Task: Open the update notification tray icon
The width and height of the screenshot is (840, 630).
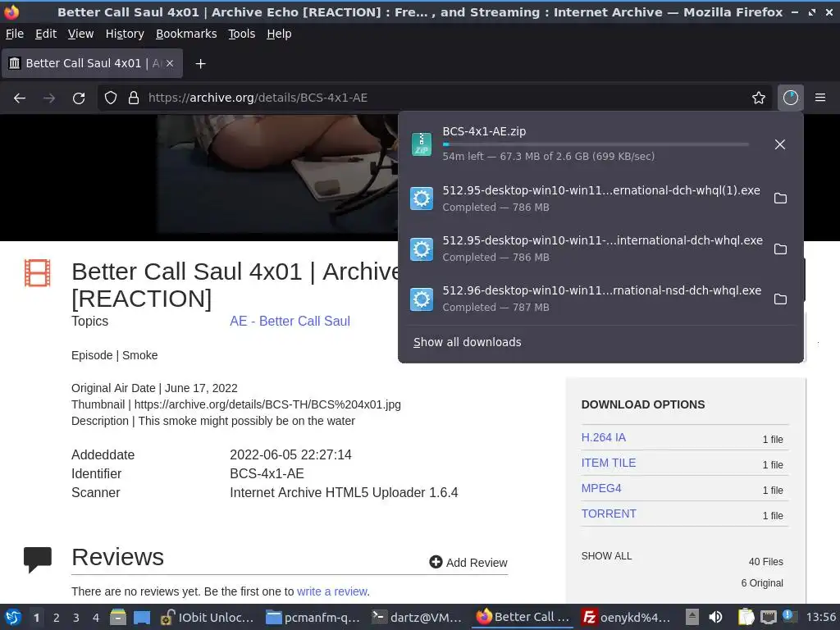Action: click(790, 616)
